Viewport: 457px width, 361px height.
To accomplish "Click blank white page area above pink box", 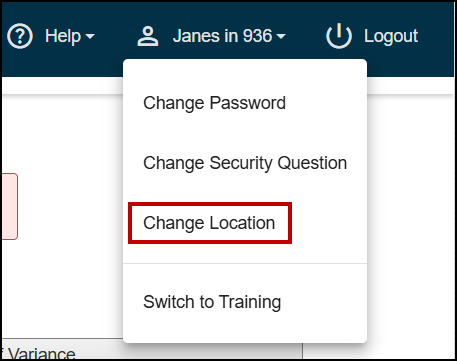I will point(62,133).
